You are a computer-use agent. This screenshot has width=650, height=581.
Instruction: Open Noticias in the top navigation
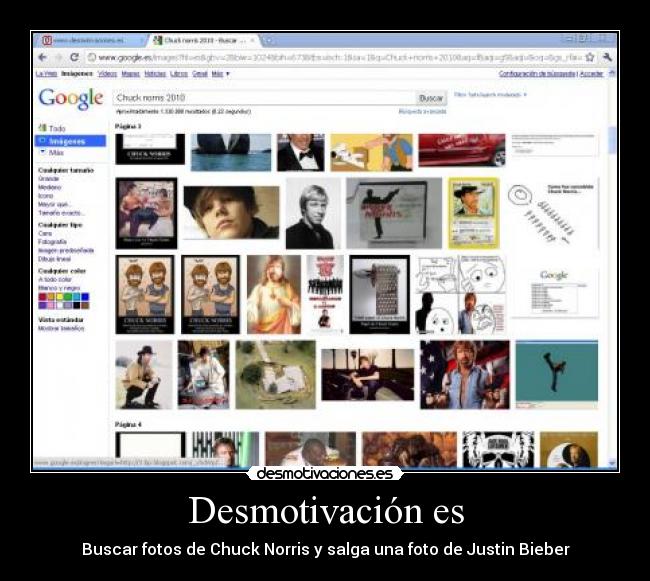click(155, 74)
